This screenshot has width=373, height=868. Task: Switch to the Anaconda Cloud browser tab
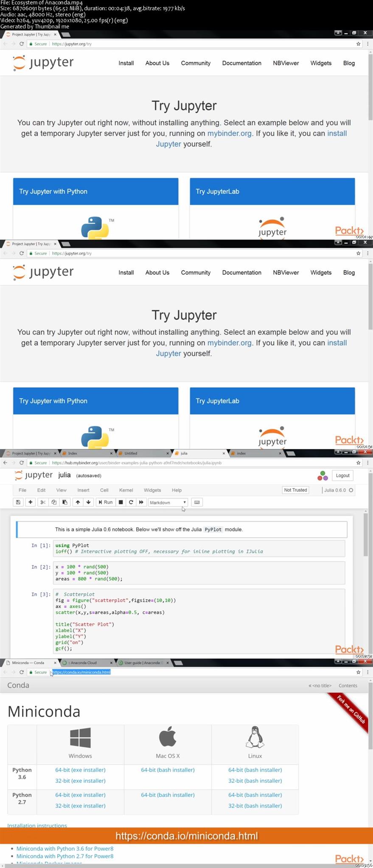87,663
